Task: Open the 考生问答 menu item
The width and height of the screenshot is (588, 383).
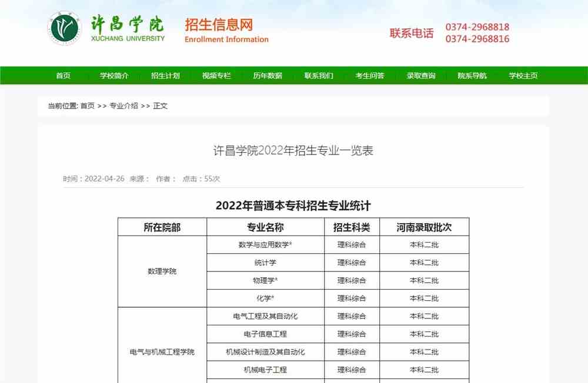Action: [x=370, y=76]
